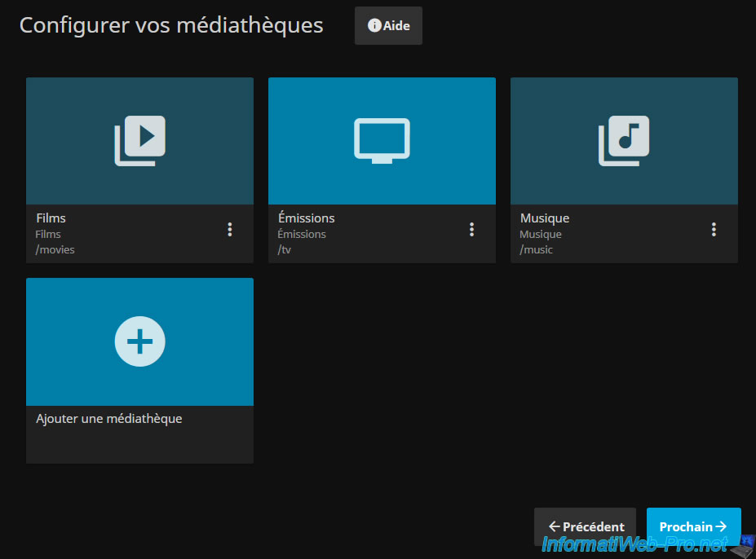Click the right arrow icon beside Prochain

tap(721, 527)
